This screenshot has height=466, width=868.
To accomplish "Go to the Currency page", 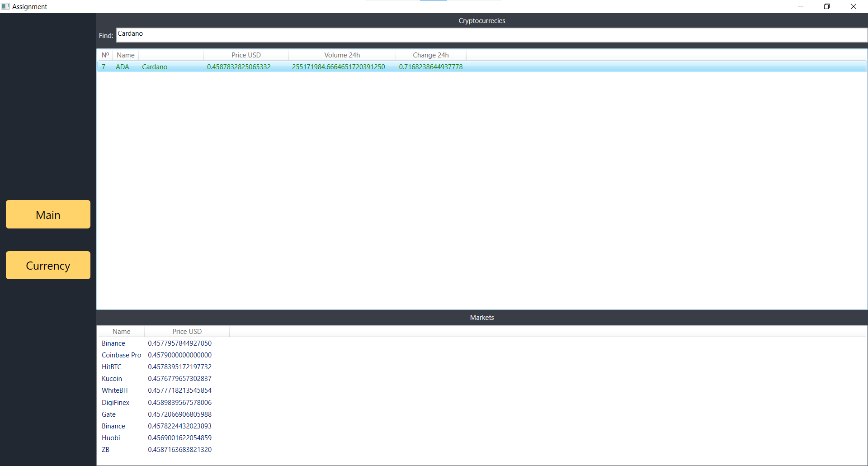I will pos(48,265).
